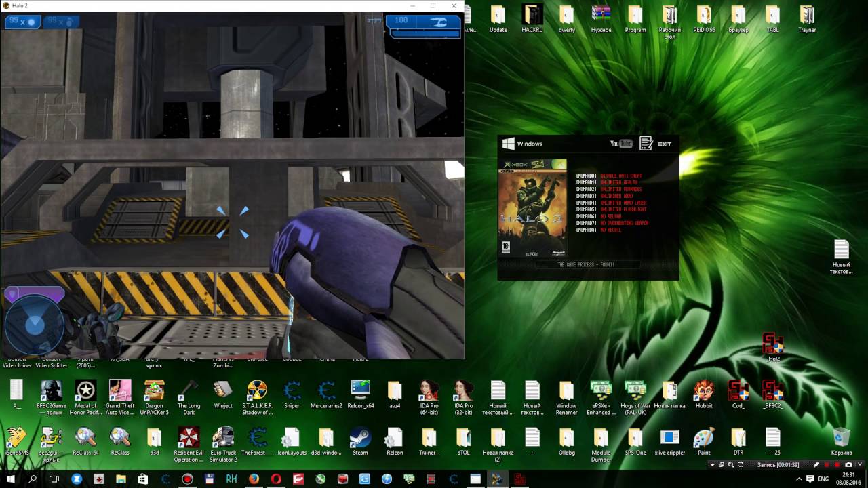Select the HACKRU archive icon
Viewport: 868px width, 488px height.
coord(532,19)
